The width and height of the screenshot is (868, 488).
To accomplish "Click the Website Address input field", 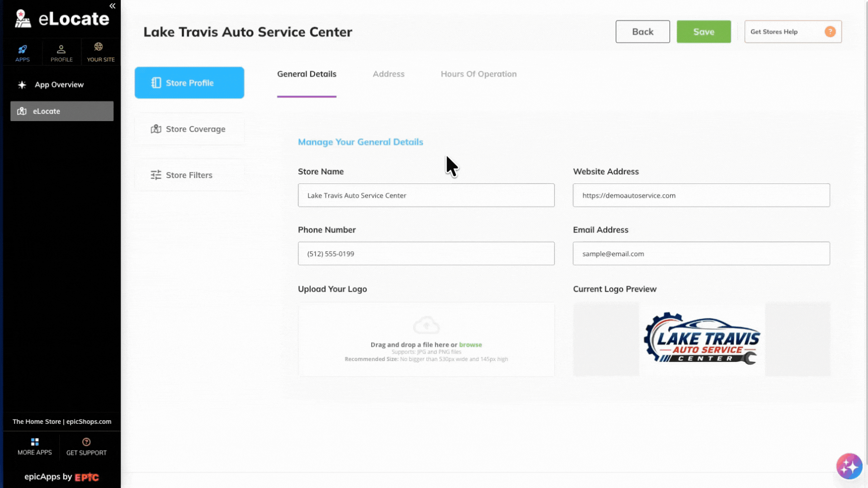I will (701, 195).
